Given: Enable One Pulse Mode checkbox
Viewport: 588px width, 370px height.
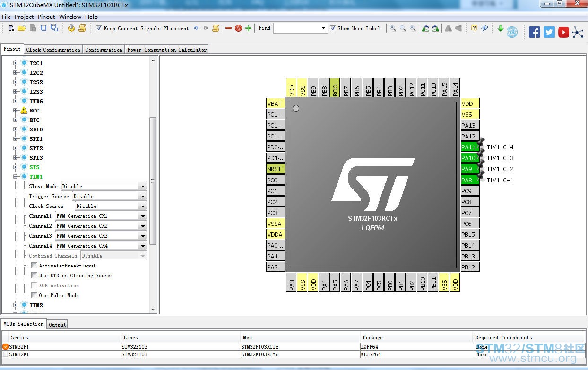Looking at the screenshot, I should [x=34, y=295].
